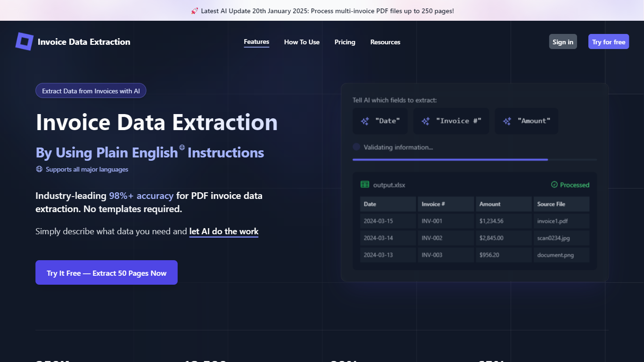
Task: Click the purple square logo icon
Action: pyautogui.click(x=25, y=41)
